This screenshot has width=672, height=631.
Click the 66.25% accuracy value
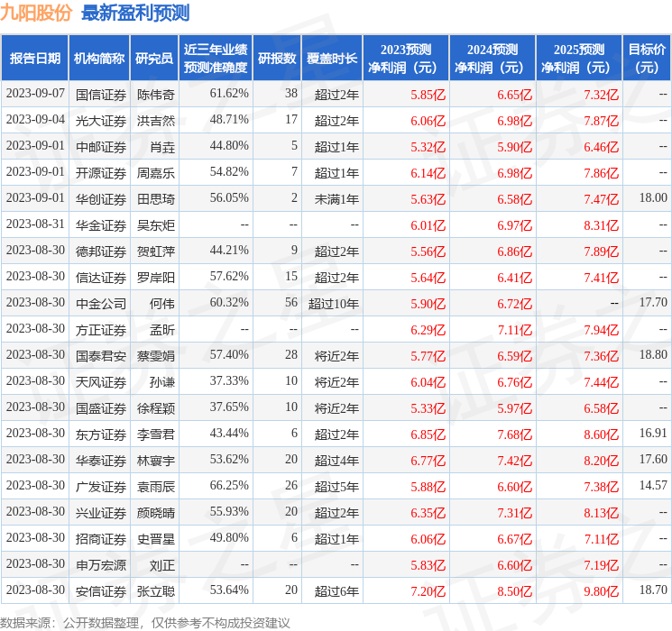(229, 485)
